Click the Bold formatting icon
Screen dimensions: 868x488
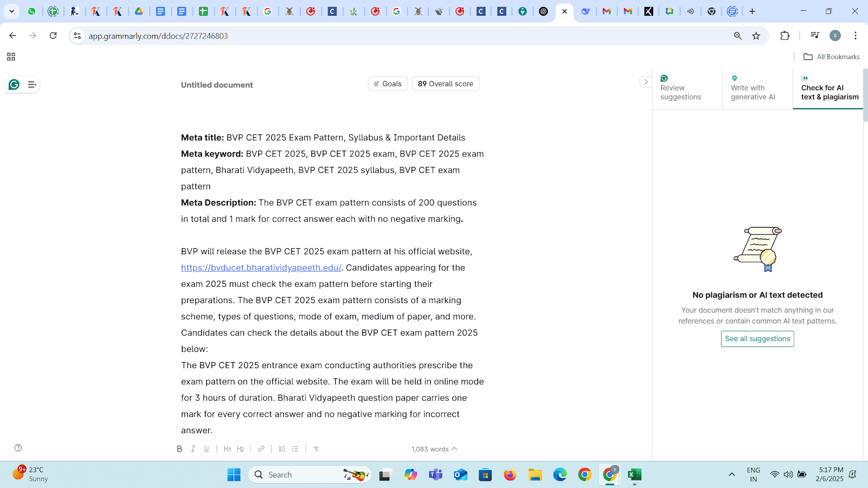click(180, 449)
